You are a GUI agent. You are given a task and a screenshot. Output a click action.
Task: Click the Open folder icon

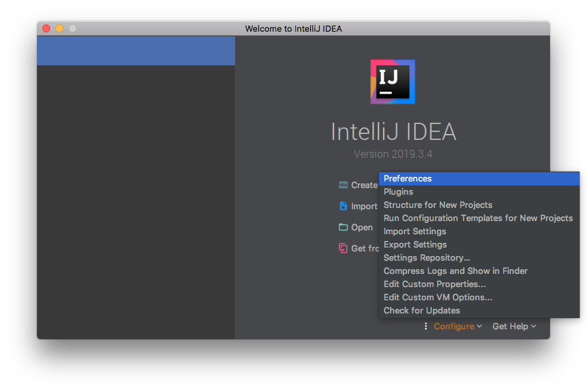tap(343, 227)
